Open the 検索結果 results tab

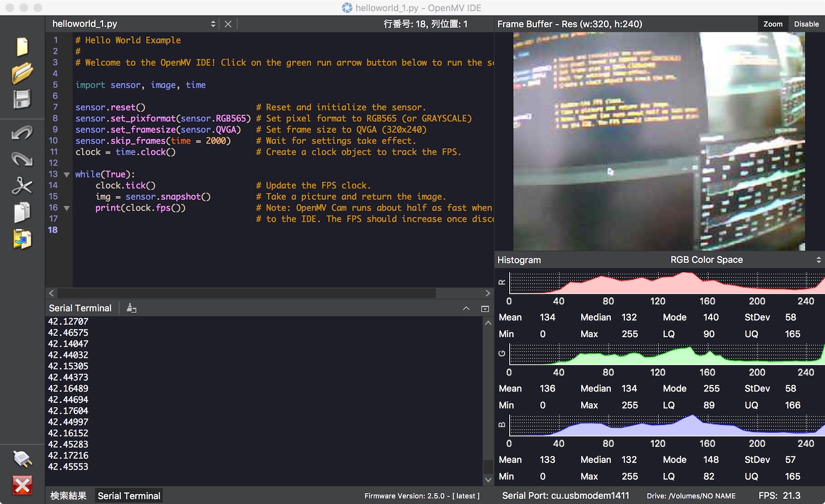pos(68,495)
